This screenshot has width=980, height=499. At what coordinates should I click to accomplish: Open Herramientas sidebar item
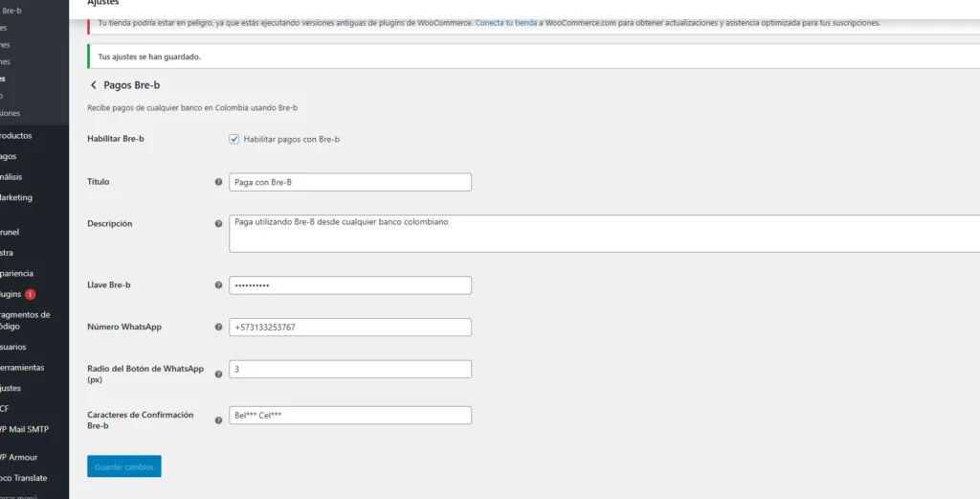[x=22, y=368]
